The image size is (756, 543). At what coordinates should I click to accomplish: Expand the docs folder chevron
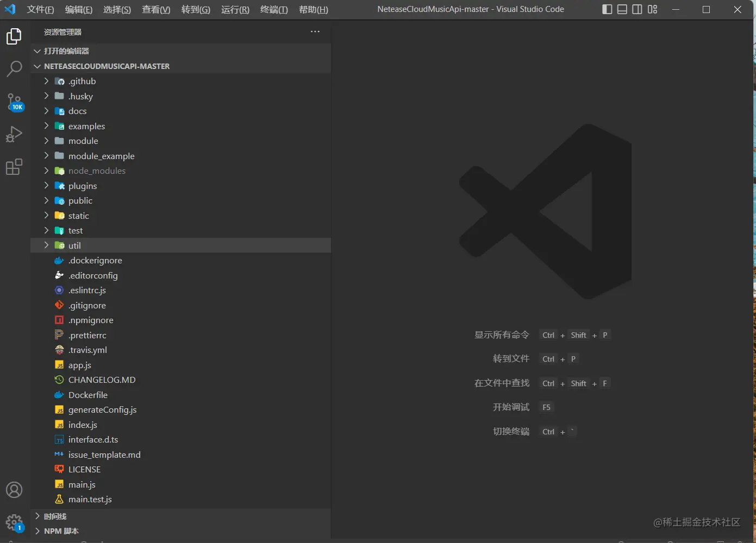(46, 111)
